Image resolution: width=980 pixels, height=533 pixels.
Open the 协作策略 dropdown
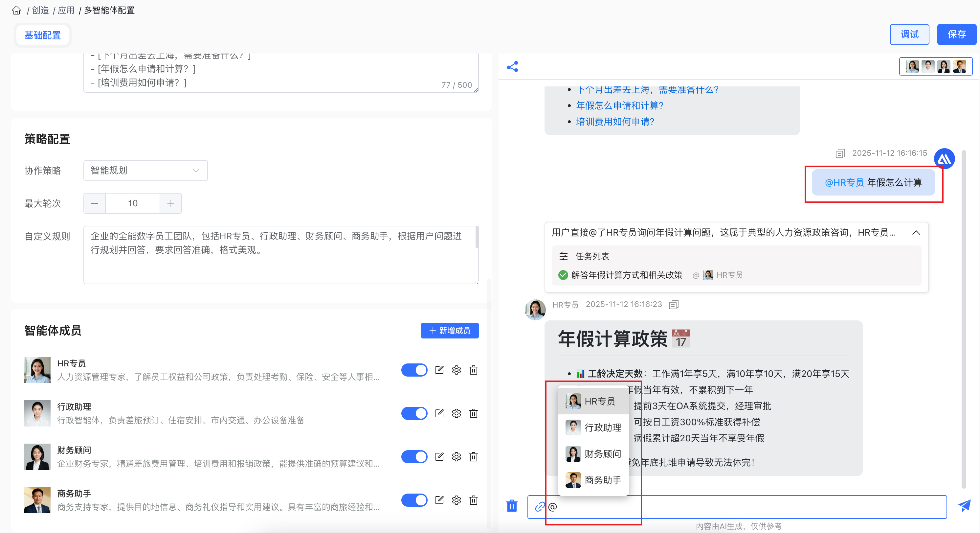pos(145,170)
